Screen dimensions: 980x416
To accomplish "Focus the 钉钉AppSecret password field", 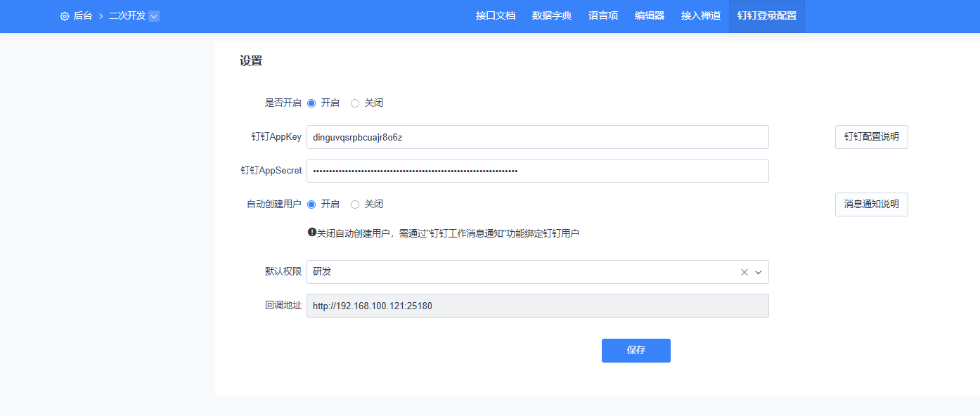I will [538, 171].
